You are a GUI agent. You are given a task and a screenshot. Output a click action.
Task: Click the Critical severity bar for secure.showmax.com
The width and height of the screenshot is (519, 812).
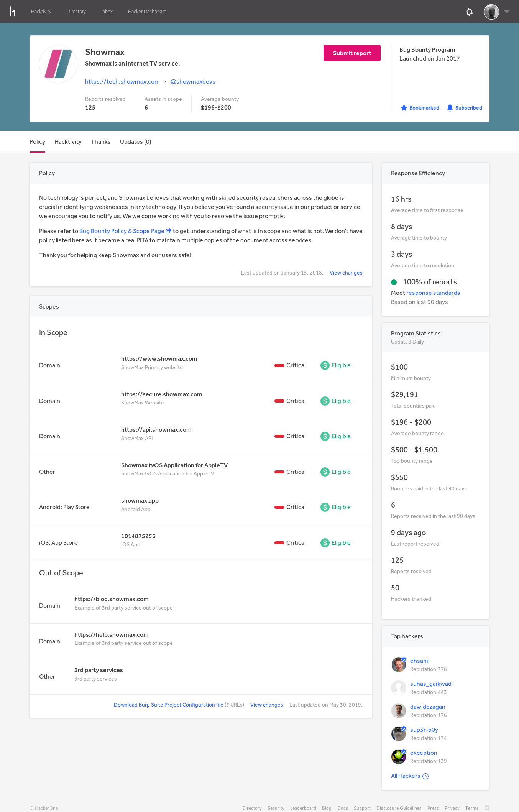click(x=279, y=401)
